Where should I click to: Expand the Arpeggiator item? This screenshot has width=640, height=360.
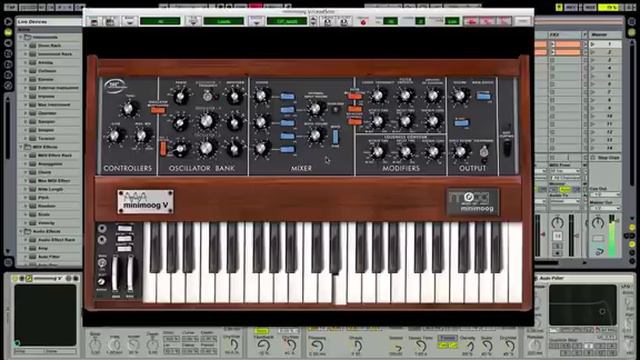[x=26, y=164]
